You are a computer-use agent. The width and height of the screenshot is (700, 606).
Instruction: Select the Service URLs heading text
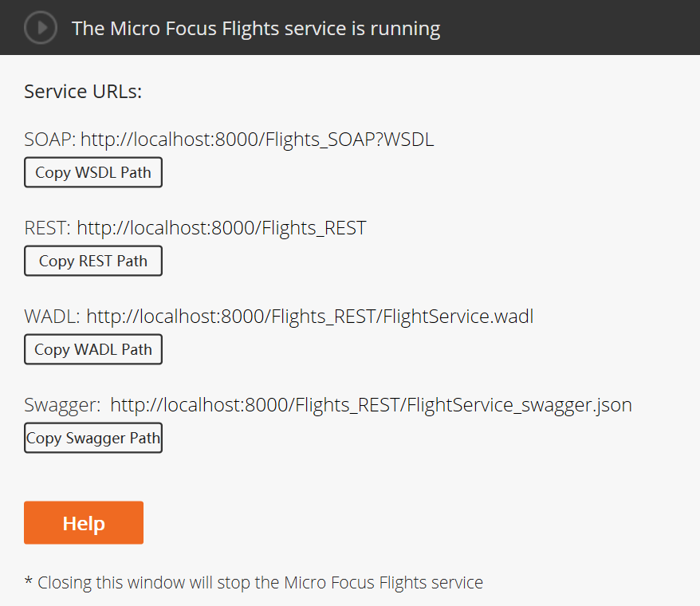82,91
